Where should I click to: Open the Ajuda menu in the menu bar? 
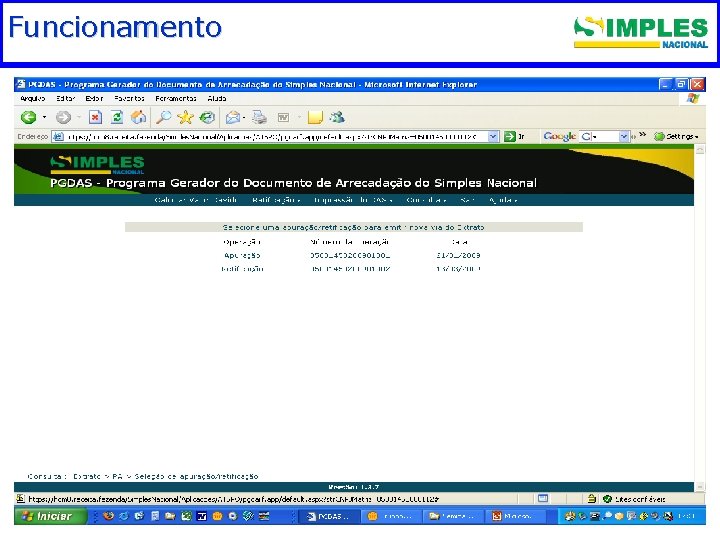tap(217, 98)
